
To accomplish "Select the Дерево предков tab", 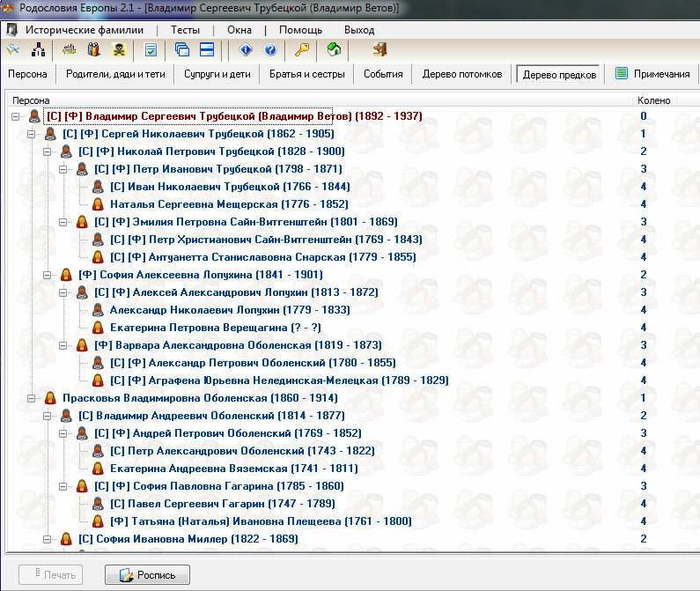I will 559,74.
